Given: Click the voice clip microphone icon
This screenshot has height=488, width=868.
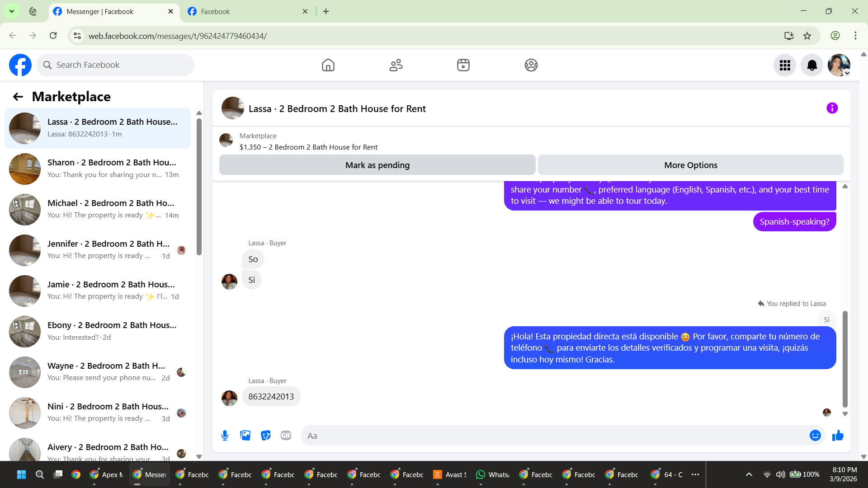Looking at the screenshot, I should click(225, 436).
